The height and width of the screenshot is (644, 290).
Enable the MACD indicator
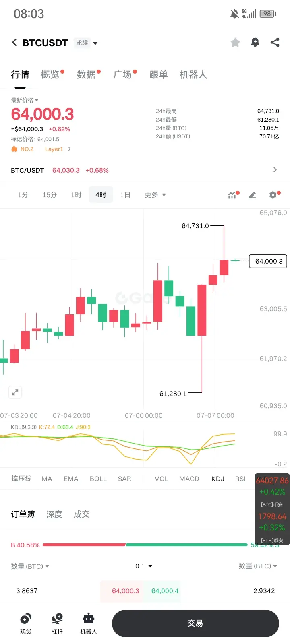pyautogui.click(x=189, y=479)
